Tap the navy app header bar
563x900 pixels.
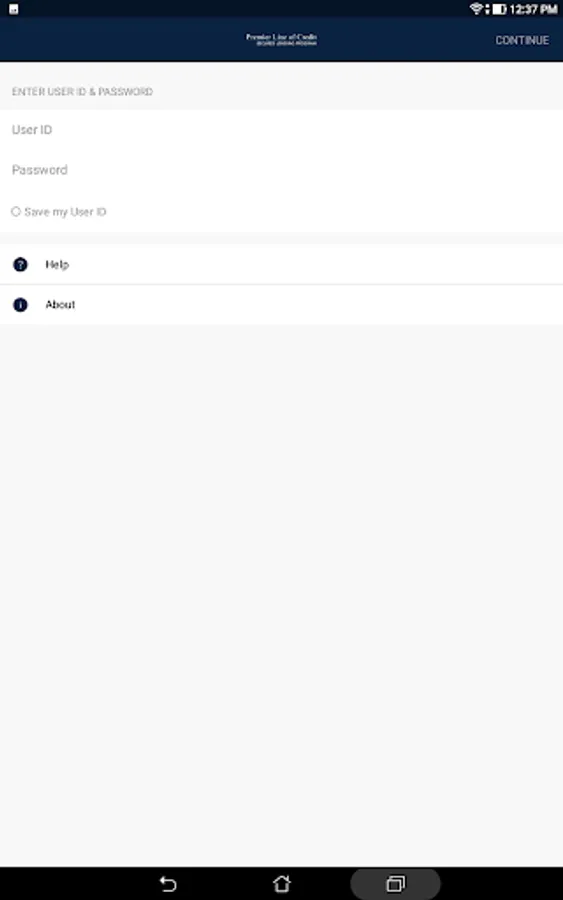click(281, 39)
